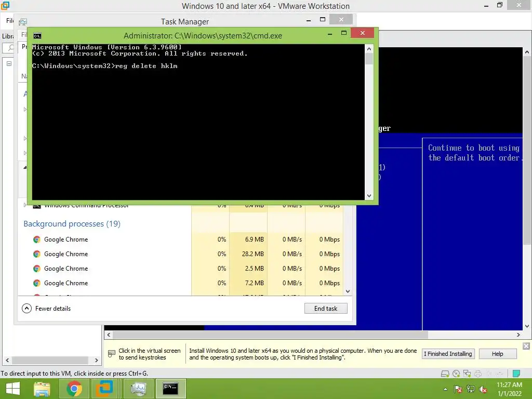Click scroll up arrow in cmd window
This screenshot has width=532, height=399.
[x=369, y=49]
